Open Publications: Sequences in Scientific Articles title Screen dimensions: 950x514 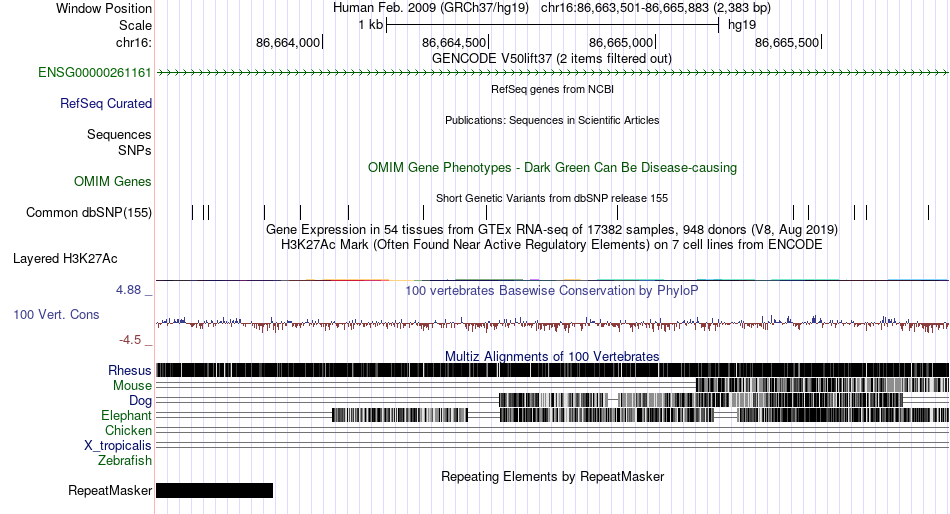(x=552, y=120)
